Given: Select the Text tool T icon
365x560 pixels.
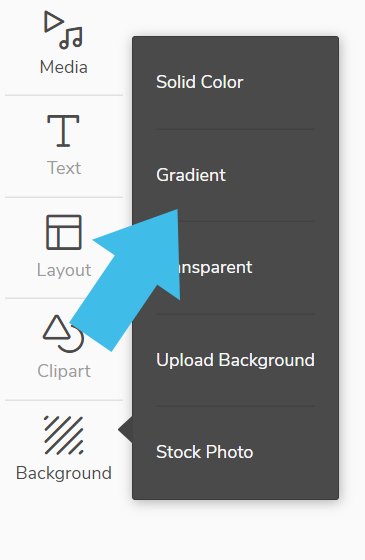Looking at the screenshot, I should click(x=63, y=131).
